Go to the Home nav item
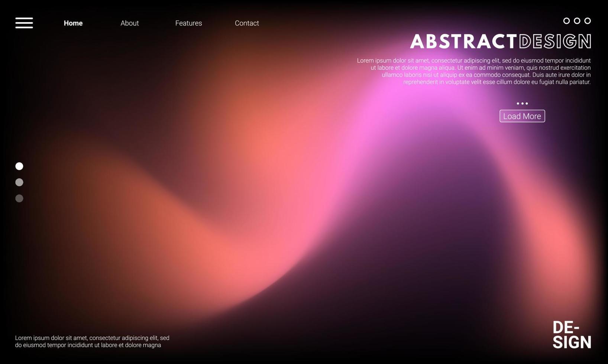 (73, 23)
